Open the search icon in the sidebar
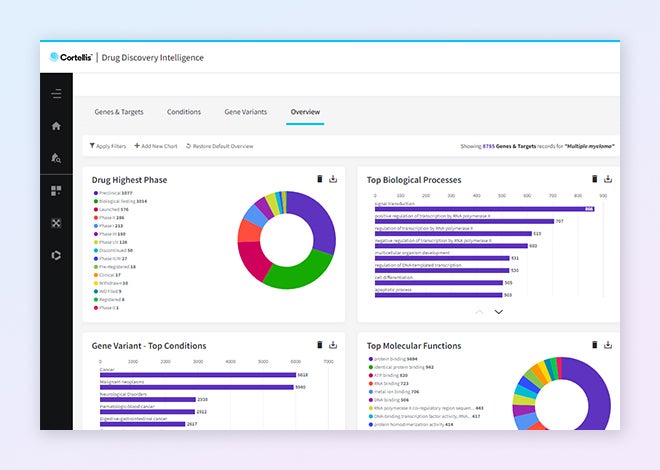Viewport: 660px width, 470px height. (56, 158)
